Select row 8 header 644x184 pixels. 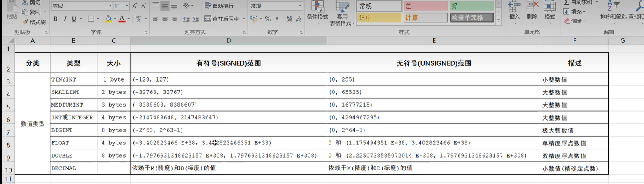7,144
